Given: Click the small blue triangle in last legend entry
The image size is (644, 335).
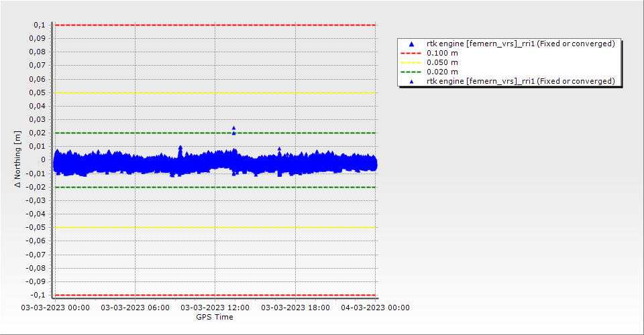Looking at the screenshot, I should [412, 82].
